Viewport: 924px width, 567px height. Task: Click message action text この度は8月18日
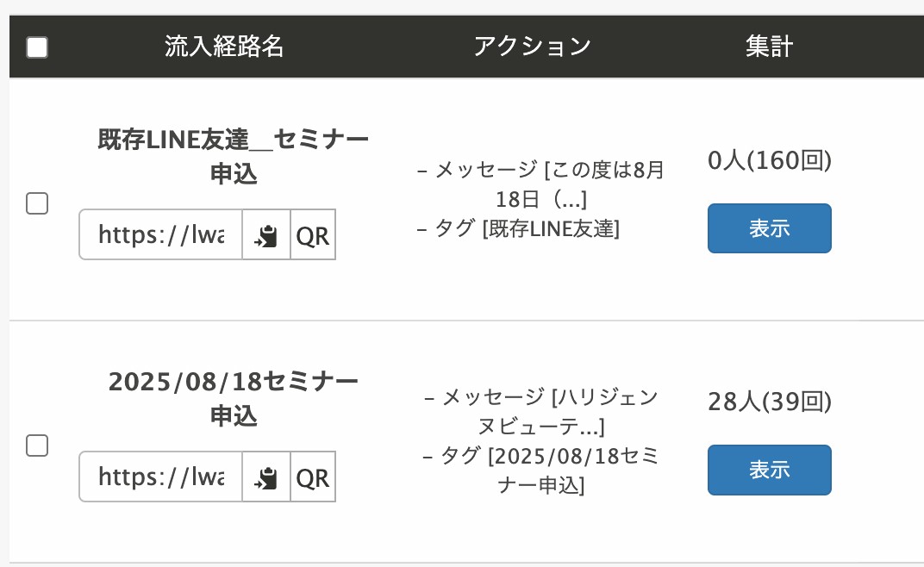pos(541,184)
